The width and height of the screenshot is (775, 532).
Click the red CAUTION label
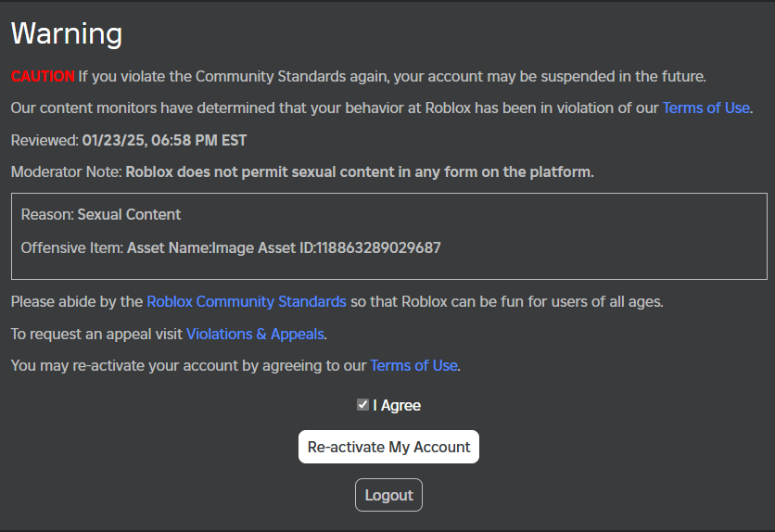click(43, 77)
